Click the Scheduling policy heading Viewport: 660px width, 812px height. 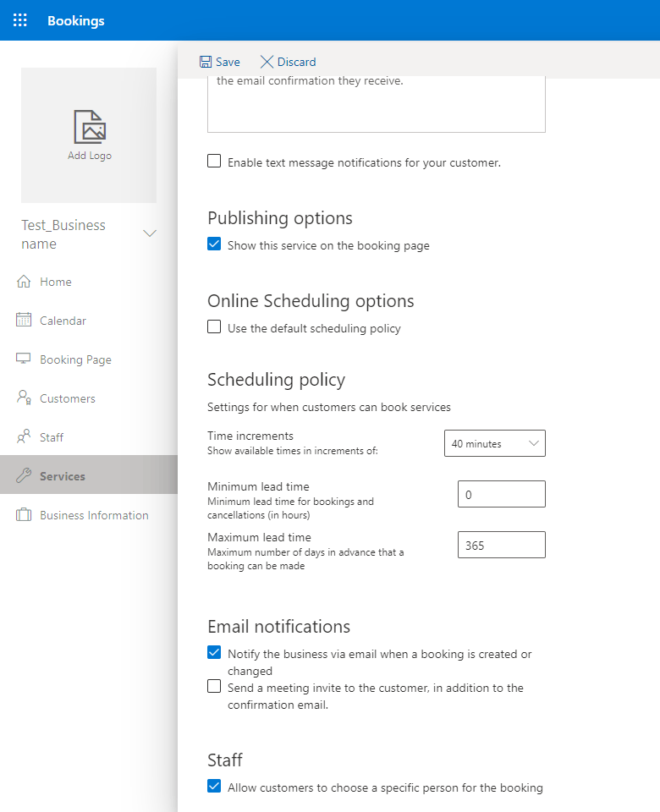276,380
